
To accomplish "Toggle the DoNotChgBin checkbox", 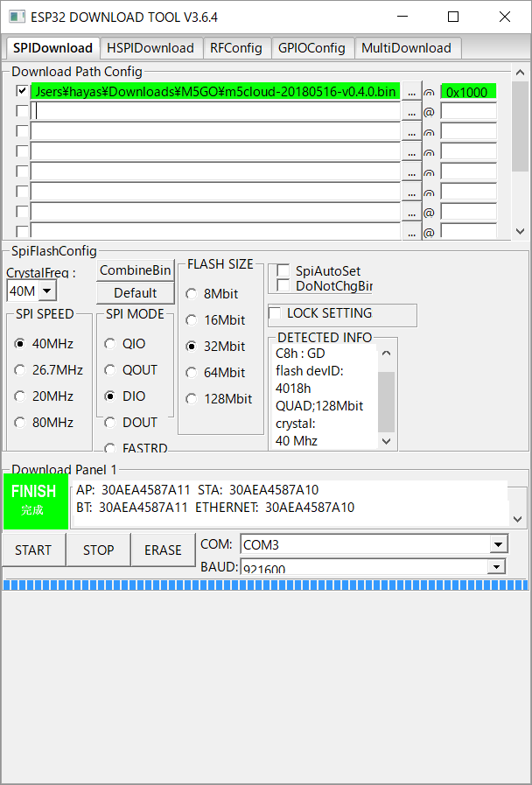I will click(x=283, y=285).
